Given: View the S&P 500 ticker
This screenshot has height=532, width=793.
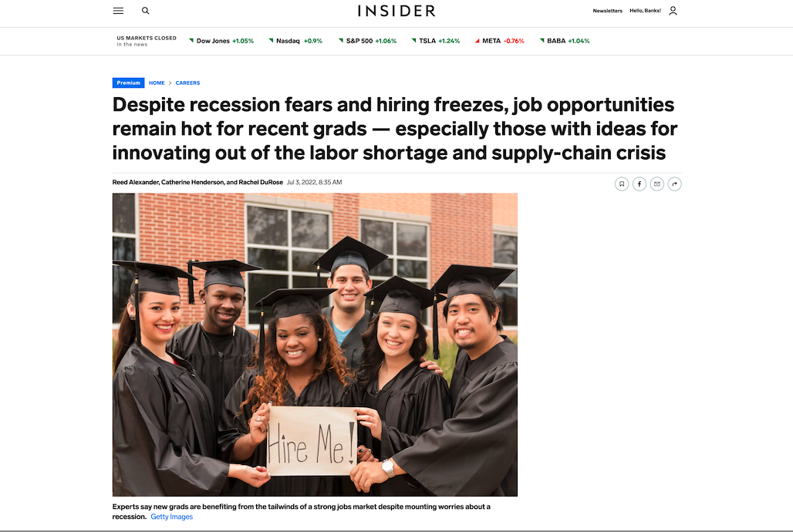Looking at the screenshot, I should point(368,41).
